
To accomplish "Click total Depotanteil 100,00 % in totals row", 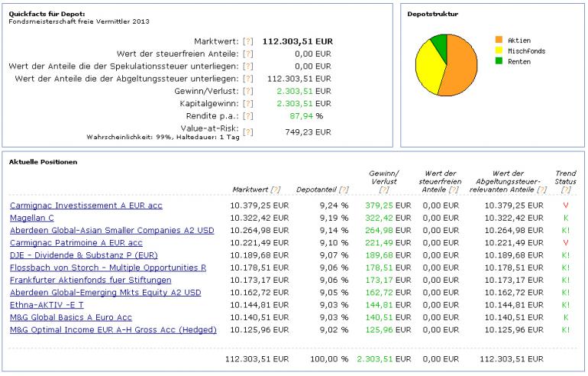I will (329, 359).
